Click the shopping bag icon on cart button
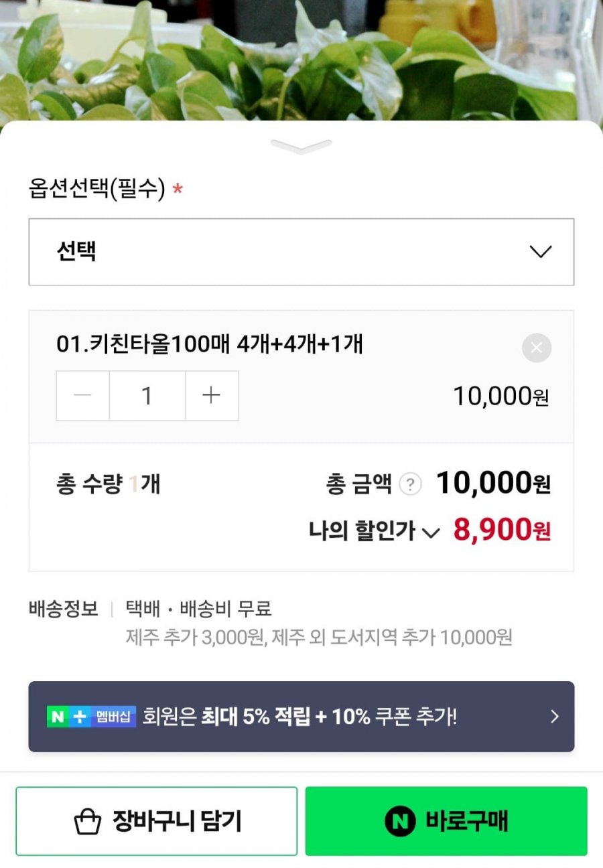 point(87,821)
